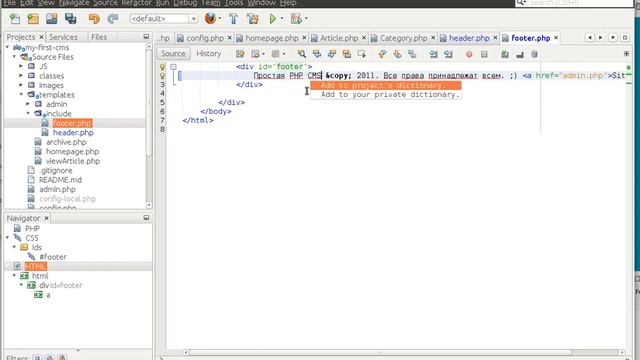Click the Toggle Bookmark editor icon
This screenshot has width=640, height=360.
click(412, 54)
